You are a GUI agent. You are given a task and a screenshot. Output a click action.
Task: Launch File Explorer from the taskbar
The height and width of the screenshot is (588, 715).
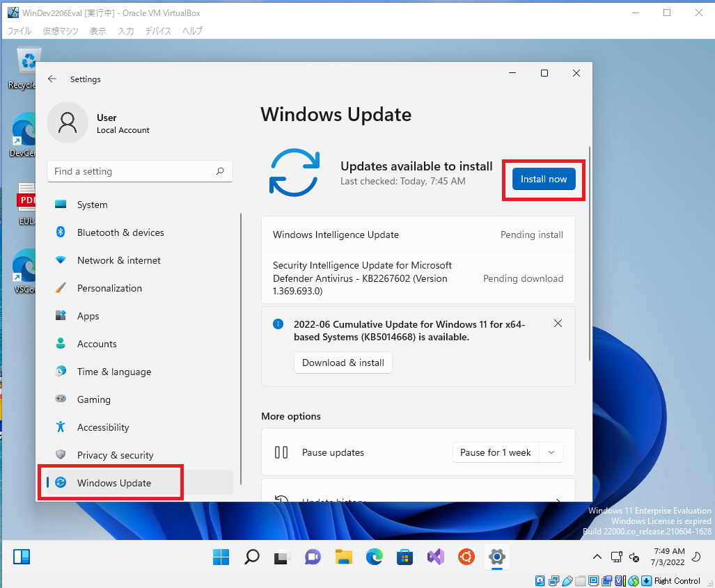click(x=344, y=557)
